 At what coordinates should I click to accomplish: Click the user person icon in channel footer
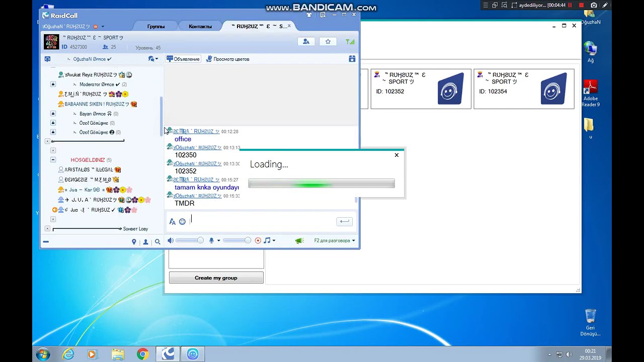pyautogui.click(x=145, y=242)
